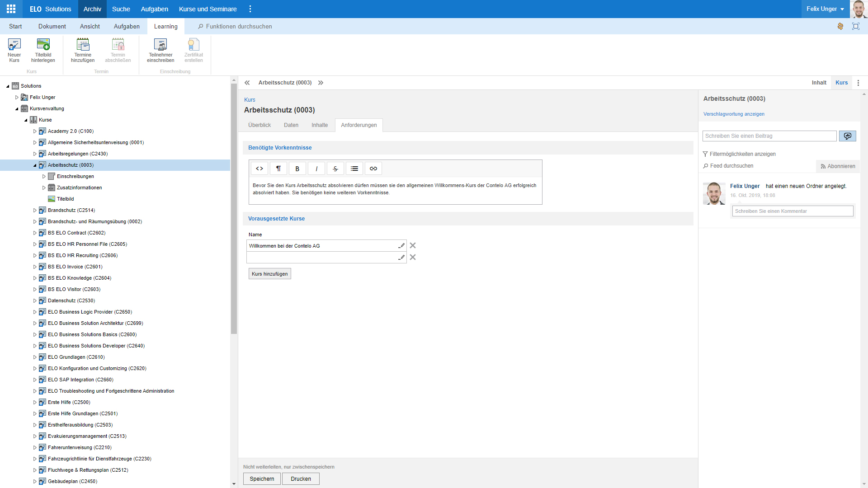Expand the Brandschutz (C2514) tree node

[x=35, y=211]
